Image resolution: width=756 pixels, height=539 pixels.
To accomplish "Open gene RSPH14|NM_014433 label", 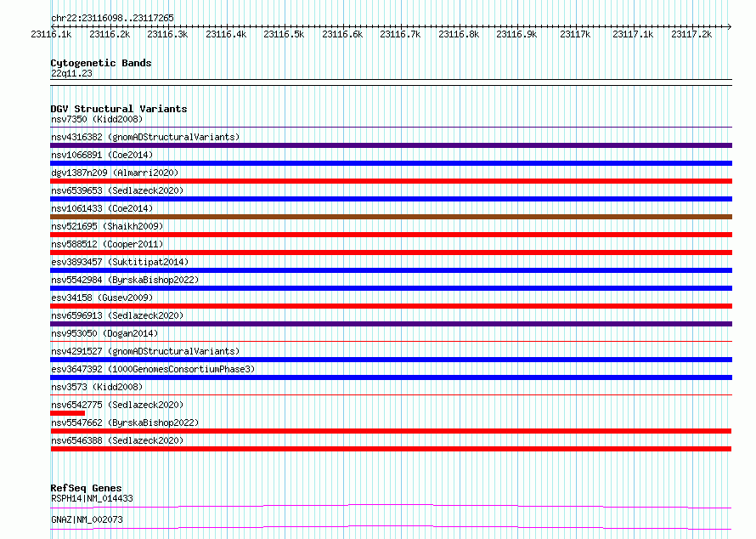I will tap(92, 498).
